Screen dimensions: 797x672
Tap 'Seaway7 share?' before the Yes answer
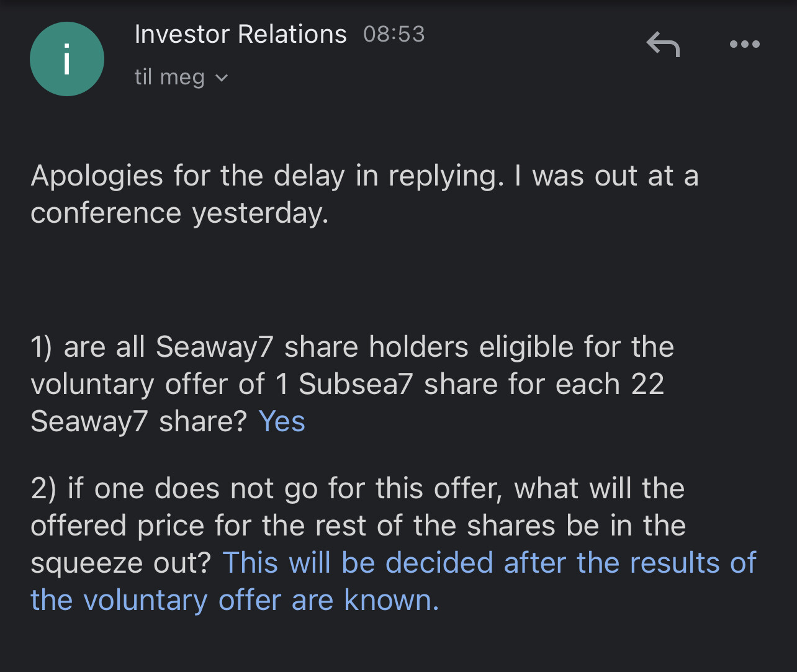pyautogui.click(x=139, y=421)
